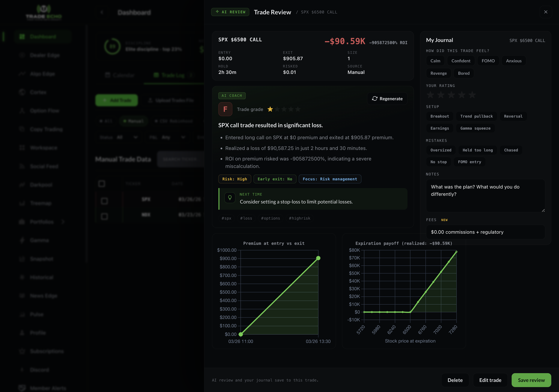
Task: Click the back arrow beside Dashboard title
Action: pos(102,12)
